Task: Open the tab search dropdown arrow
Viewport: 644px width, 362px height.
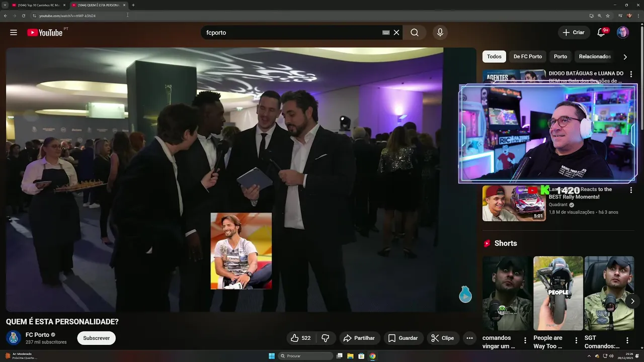Action: click(4, 5)
